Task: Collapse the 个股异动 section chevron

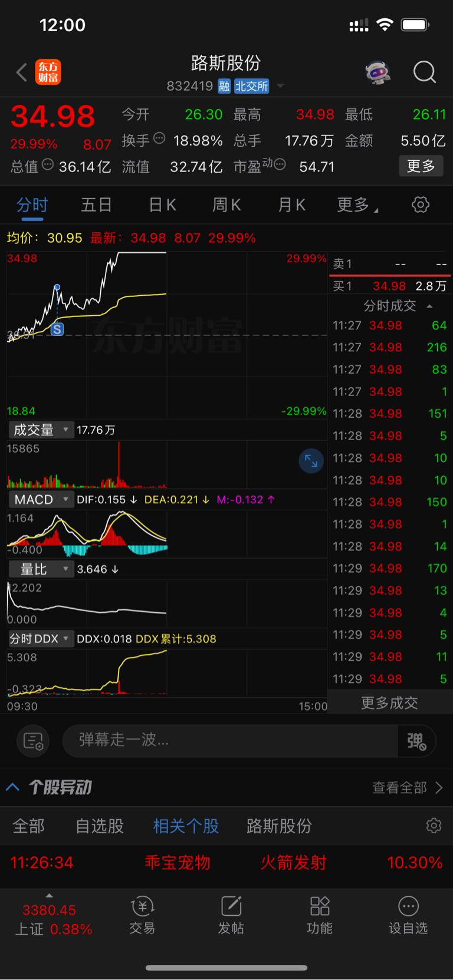Action: (x=13, y=787)
